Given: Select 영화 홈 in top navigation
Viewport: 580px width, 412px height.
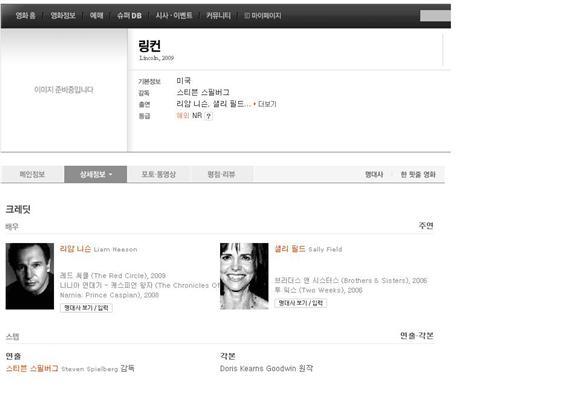Looking at the screenshot, I should click(26, 15).
